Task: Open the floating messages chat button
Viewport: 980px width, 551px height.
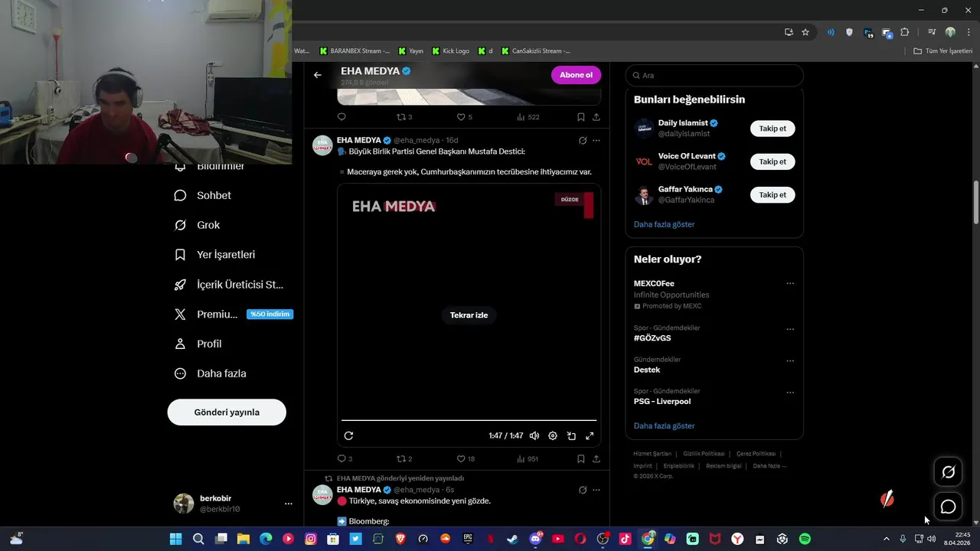Action: (948, 507)
